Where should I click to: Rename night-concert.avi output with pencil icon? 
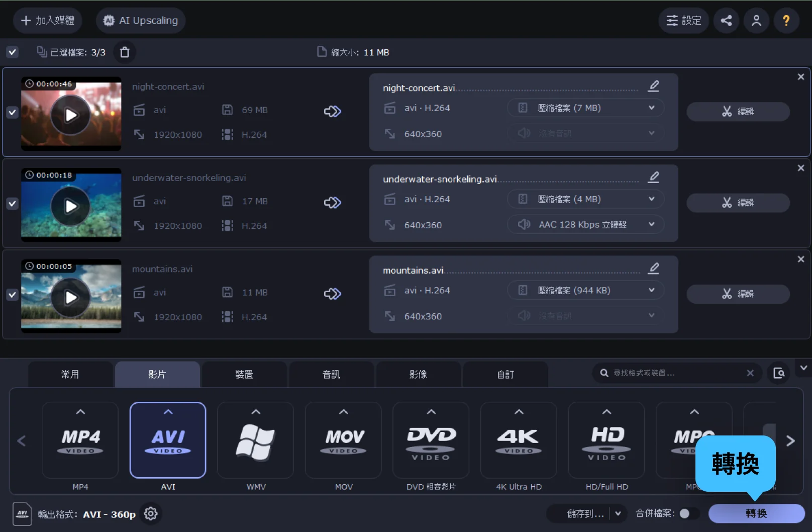[x=653, y=86]
